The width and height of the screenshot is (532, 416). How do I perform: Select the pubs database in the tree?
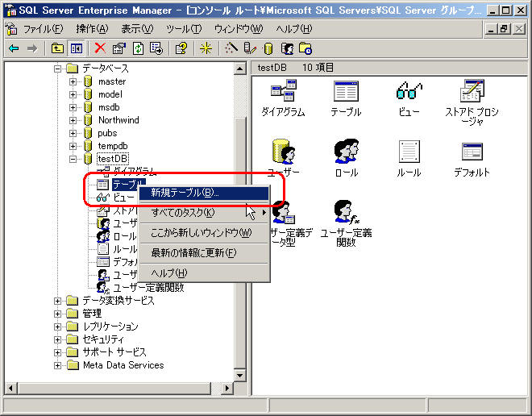[106, 133]
